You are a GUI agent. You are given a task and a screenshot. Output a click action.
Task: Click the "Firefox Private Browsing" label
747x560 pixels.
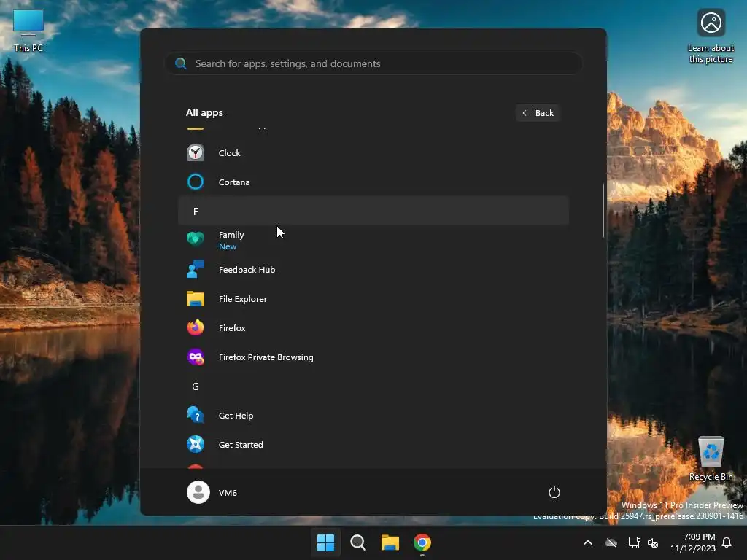pyautogui.click(x=266, y=357)
